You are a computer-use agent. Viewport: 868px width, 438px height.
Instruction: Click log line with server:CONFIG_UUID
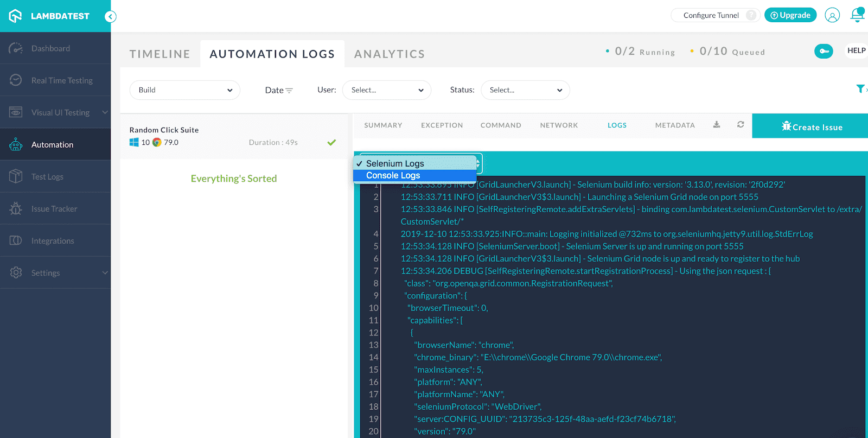click(x=545, y=419)
